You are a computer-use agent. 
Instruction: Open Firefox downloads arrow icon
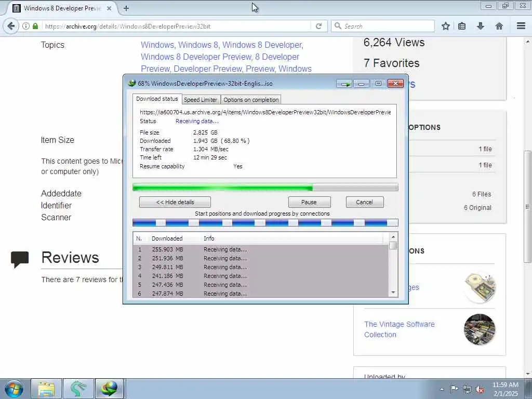click(x=480, y=26)
